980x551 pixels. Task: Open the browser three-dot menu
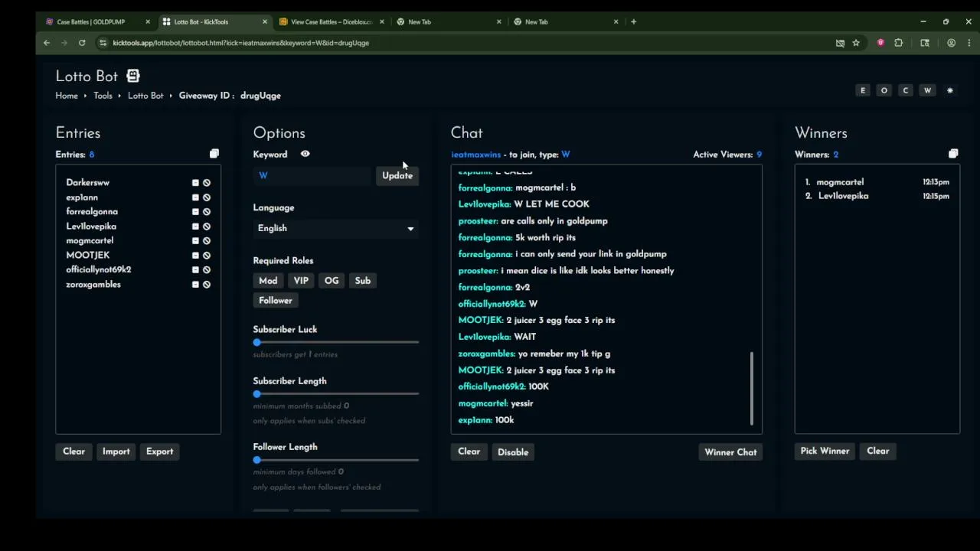969,43
